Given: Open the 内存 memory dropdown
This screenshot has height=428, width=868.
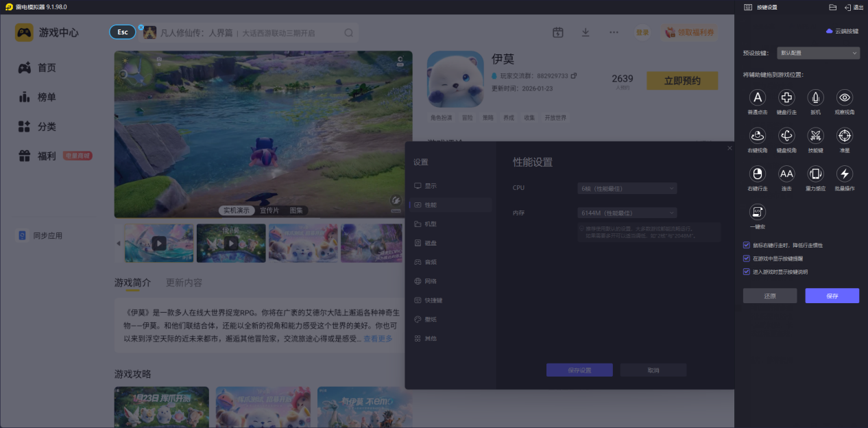Looking at the screenshot, I should pos(627,213).
